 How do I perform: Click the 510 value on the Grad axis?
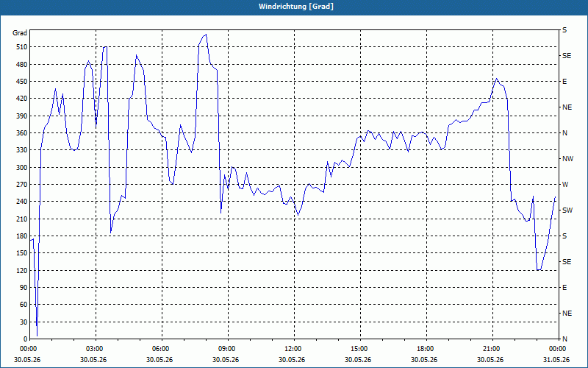pos(21,47)
